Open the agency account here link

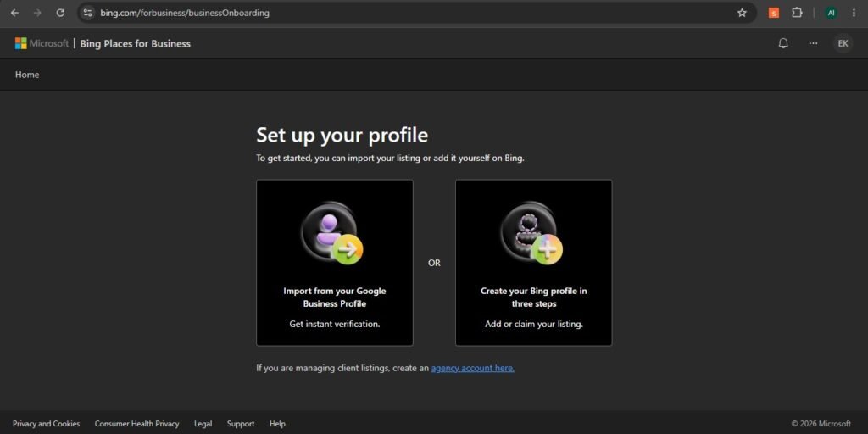tap(472, 368)
